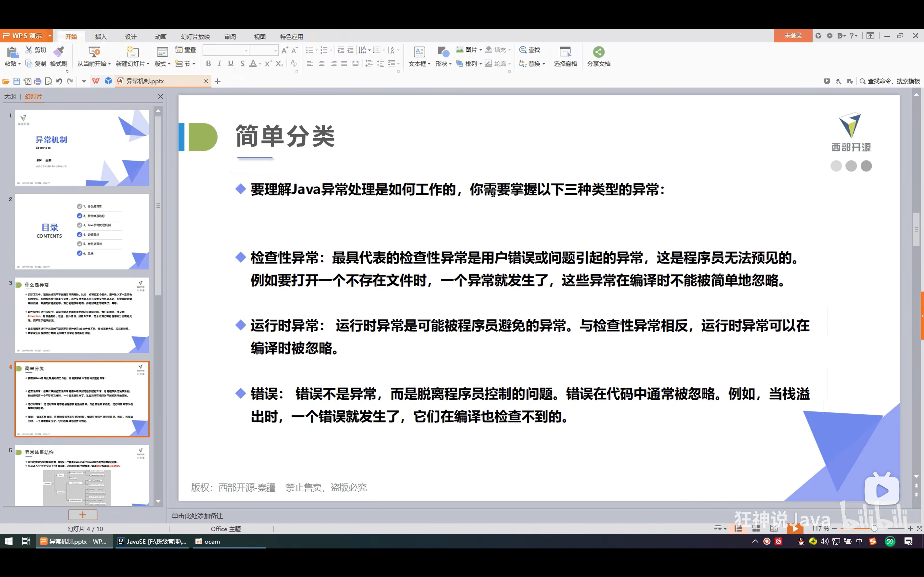Start slideshow with orange play icon
Screen dimensions: 924x577
point(795,529)
